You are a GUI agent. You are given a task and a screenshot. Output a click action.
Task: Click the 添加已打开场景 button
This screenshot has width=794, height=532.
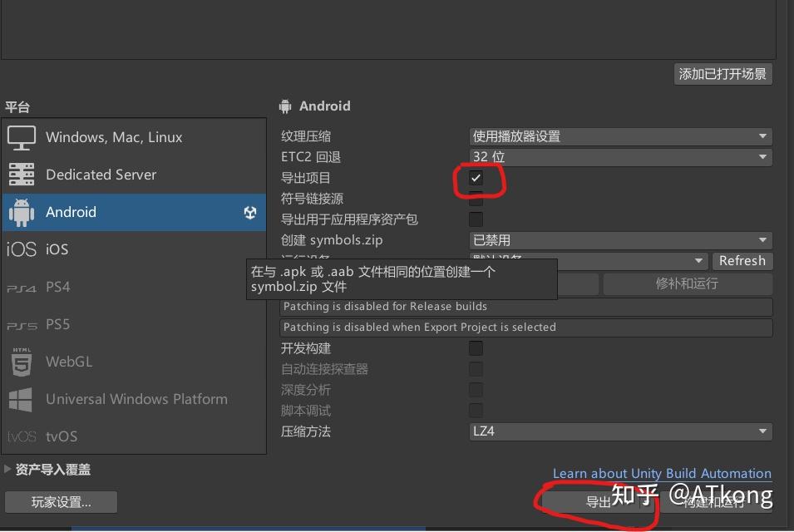(x=722, y=75)
